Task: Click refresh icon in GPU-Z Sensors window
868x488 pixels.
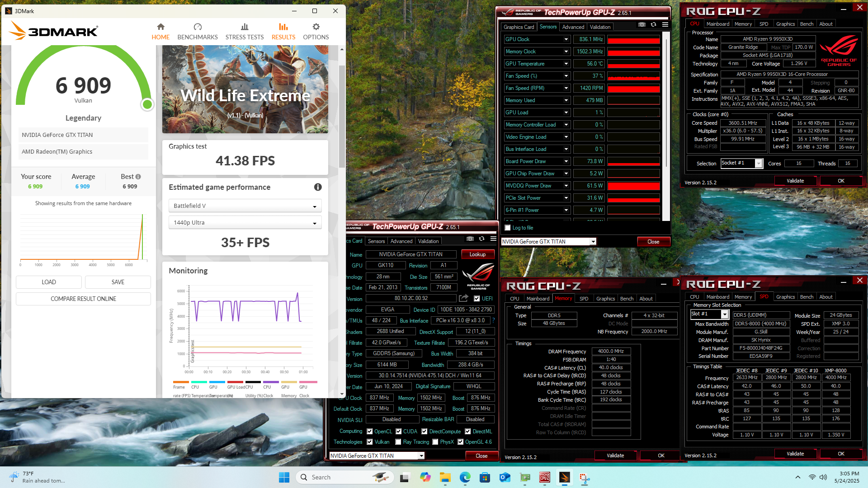Action: tap(653, 24)
